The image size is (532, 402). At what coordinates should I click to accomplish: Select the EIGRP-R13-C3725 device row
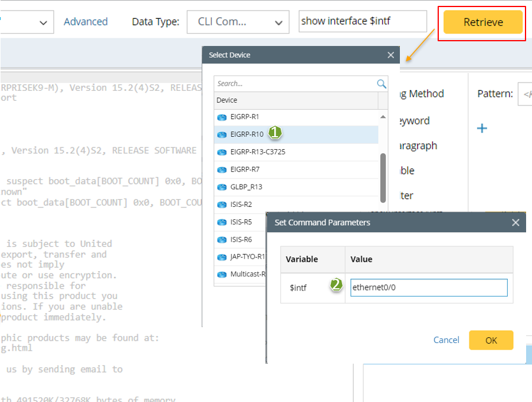296,152
